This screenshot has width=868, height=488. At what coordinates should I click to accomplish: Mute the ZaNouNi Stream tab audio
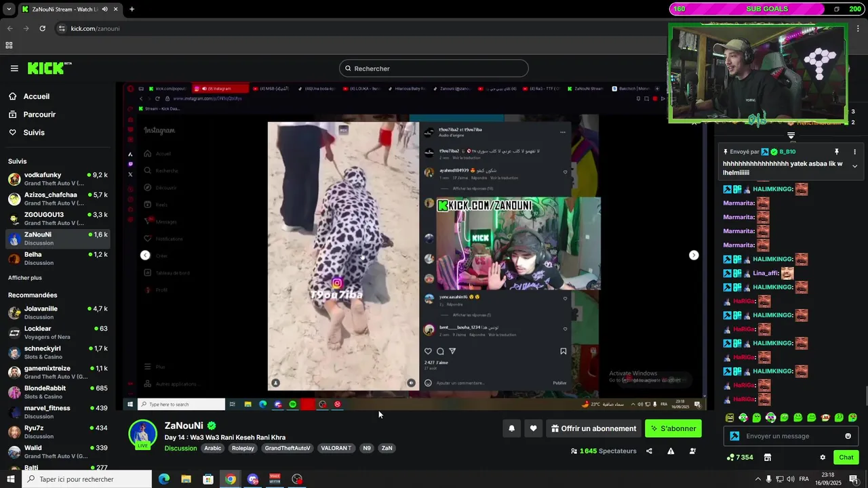click(104, 9)
